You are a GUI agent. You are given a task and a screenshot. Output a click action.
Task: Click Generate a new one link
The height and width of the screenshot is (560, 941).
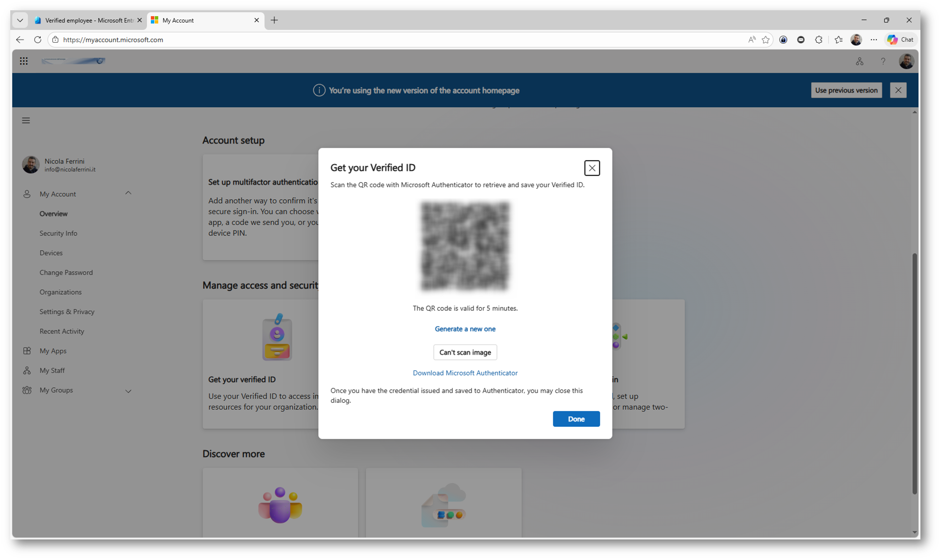[x=465, y=329]
